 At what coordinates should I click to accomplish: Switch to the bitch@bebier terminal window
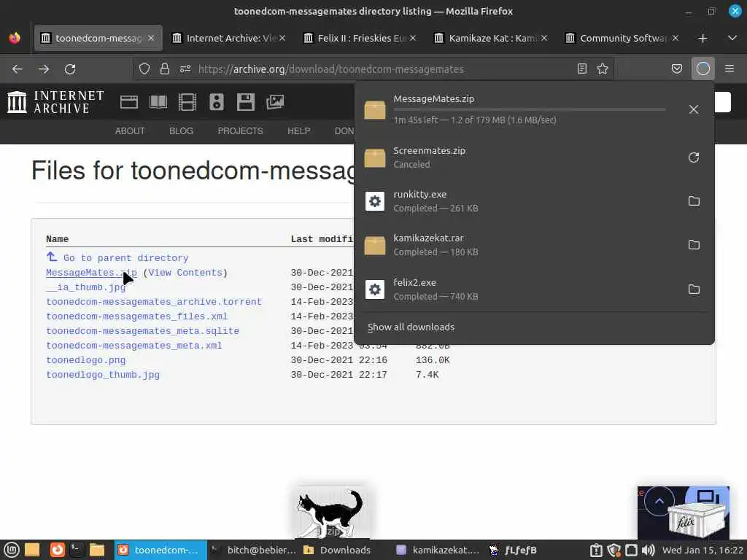coord(253,550)
